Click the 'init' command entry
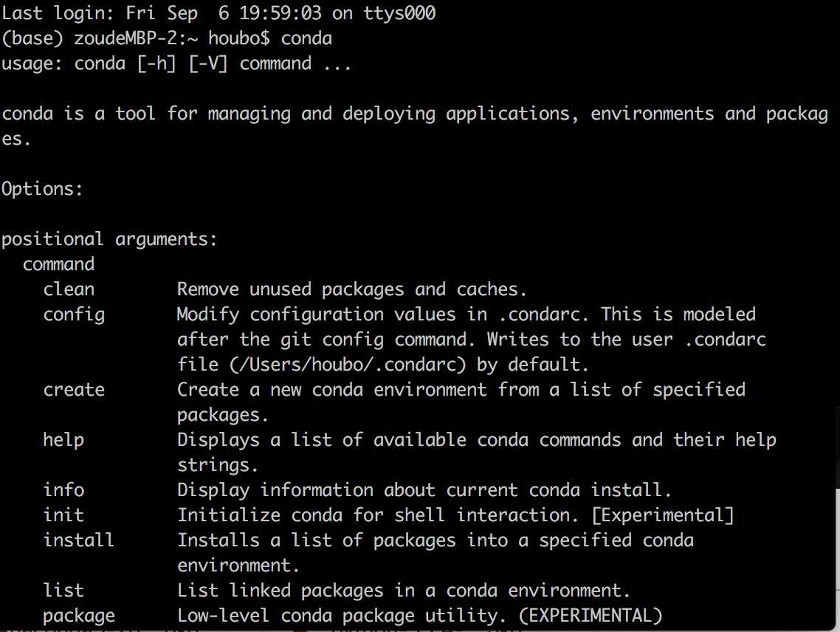840x632 pixels. click(x=63, y=515)
